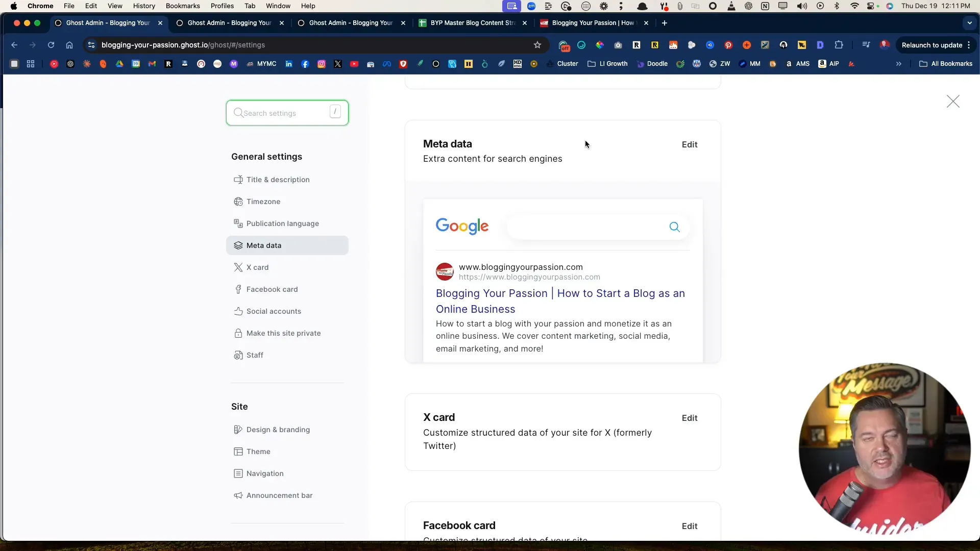Screen dimensions: 980x551
Task: Open Make this site private setting
Action: coord(283,333)
